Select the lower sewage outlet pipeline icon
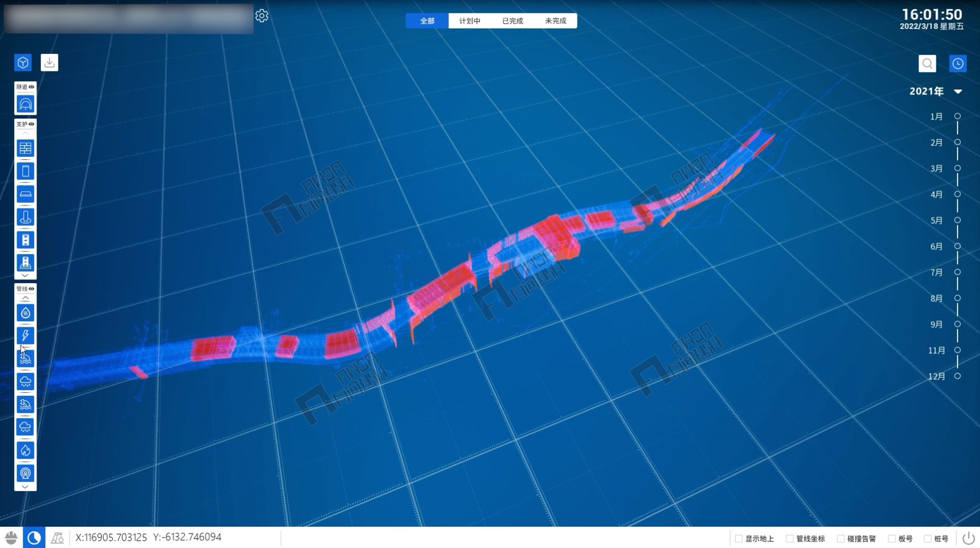This screenshot has height=548, width=980. click(x=25, y=404)
